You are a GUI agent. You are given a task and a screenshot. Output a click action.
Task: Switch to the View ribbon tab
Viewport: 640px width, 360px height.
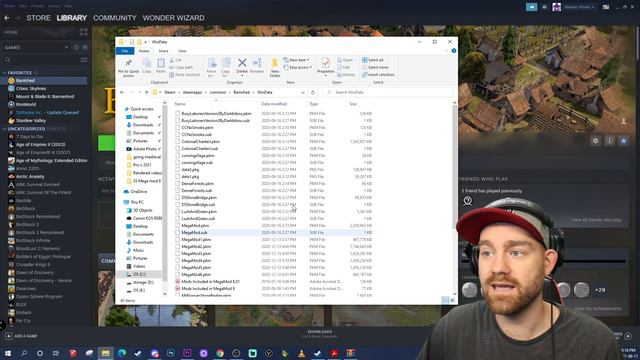(182, 51)
